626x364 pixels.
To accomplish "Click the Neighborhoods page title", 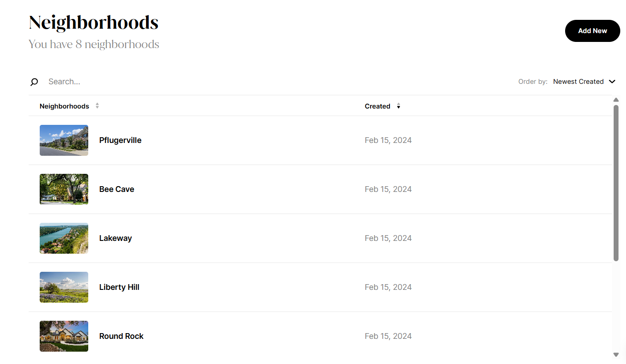I will (x=94, y=22).
